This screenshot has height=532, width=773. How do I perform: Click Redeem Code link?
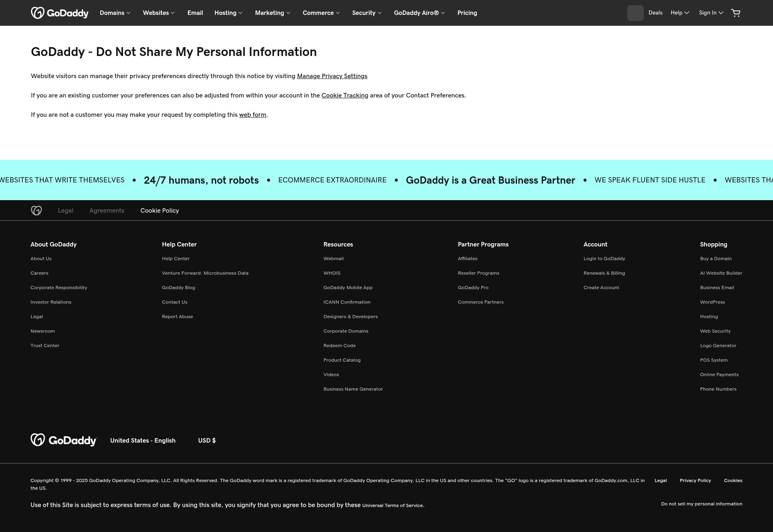pos(339,346)
